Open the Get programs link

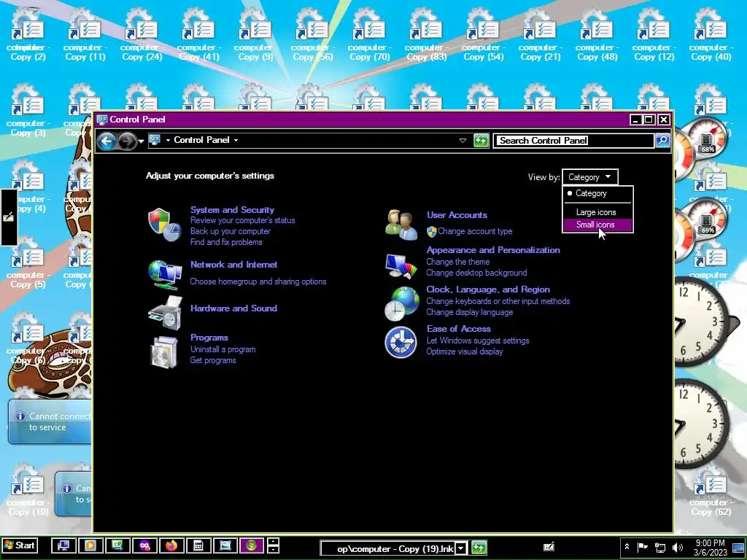pyautogui.click(x=213, y=360)
